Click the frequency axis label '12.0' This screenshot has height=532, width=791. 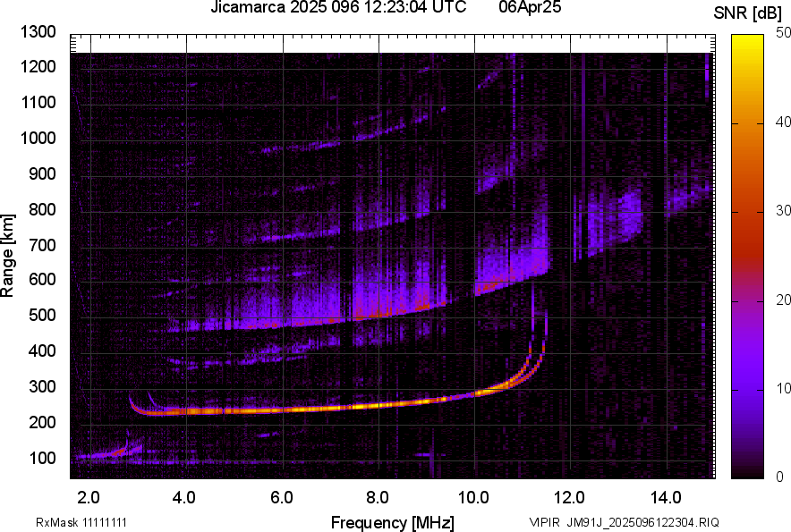pos(569,498)
